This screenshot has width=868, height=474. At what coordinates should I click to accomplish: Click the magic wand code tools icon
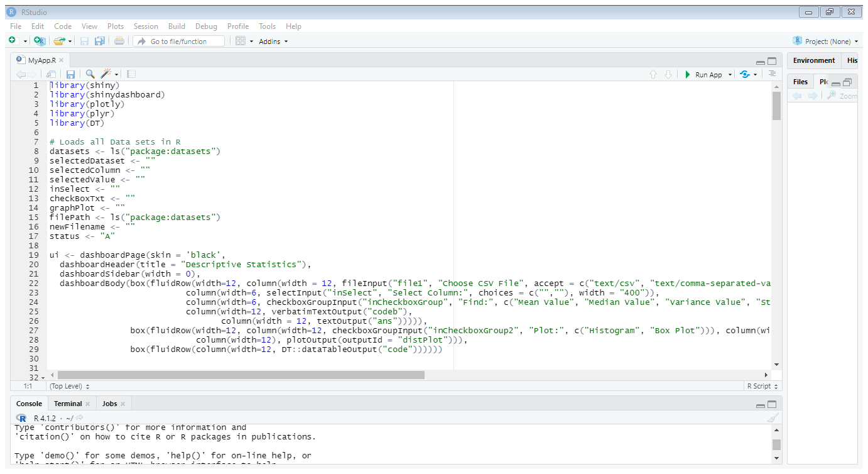(x=106, y=74)
